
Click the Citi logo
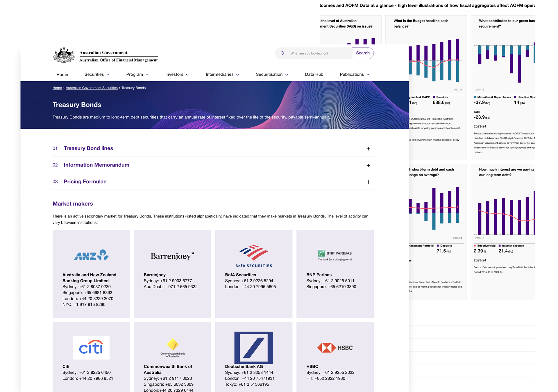91,348
